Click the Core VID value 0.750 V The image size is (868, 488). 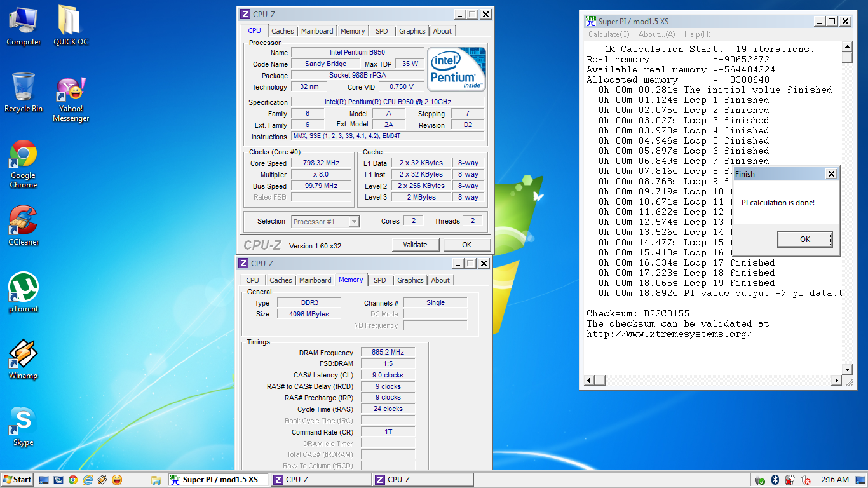[402, 87]
